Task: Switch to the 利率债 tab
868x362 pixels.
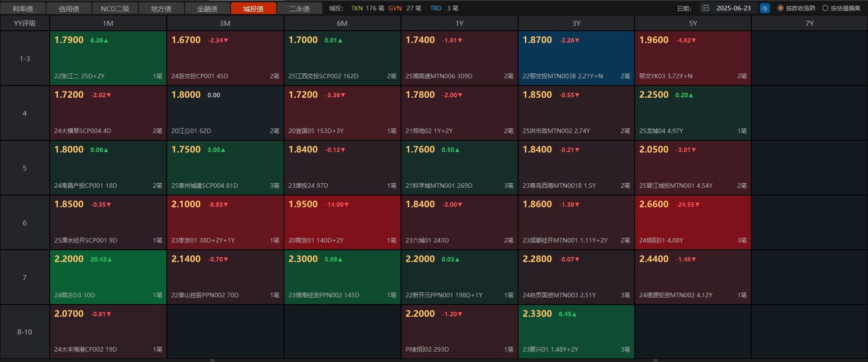Action: click(23, 9)
